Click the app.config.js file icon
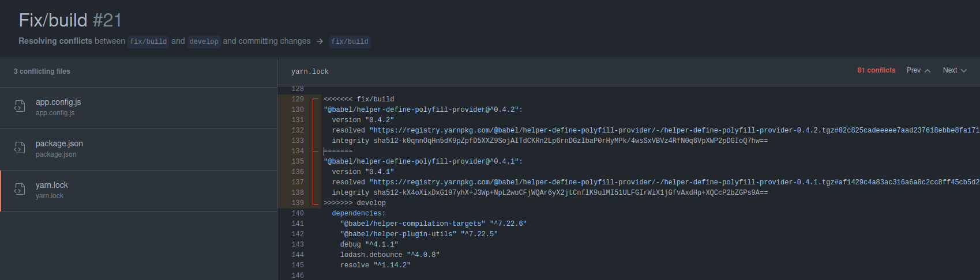The height and width of the screenshot is (280, 980). click(20, 106)
